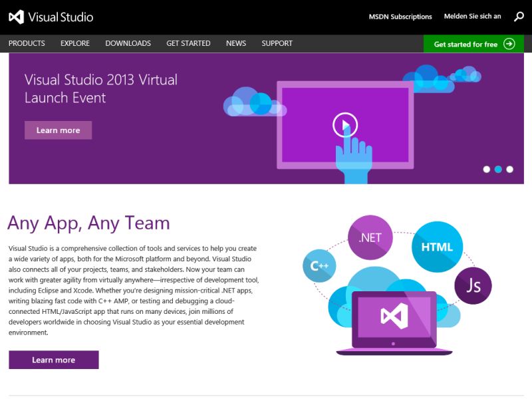Click MSDN Subscriptions link
532x399 pixels.
pos(400,17)
